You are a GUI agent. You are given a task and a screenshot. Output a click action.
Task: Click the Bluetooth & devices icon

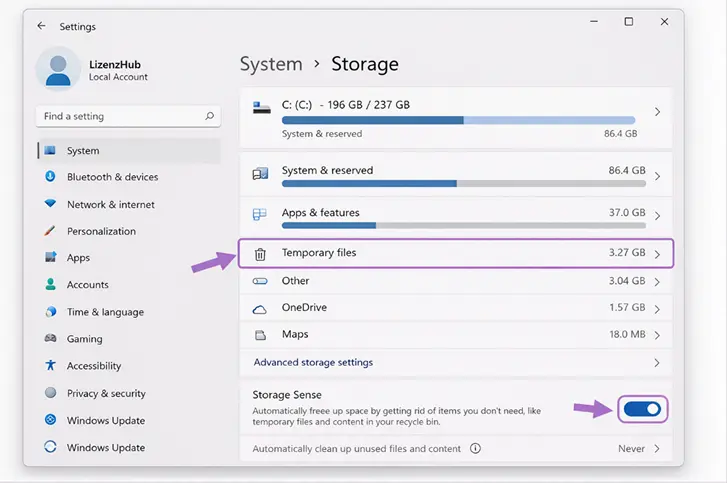[50, 177]
